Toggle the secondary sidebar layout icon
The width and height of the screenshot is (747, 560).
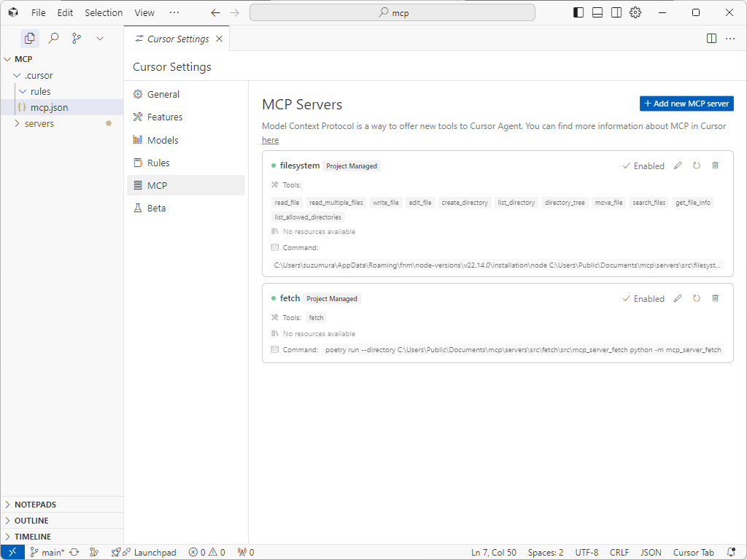pos(616,13)
